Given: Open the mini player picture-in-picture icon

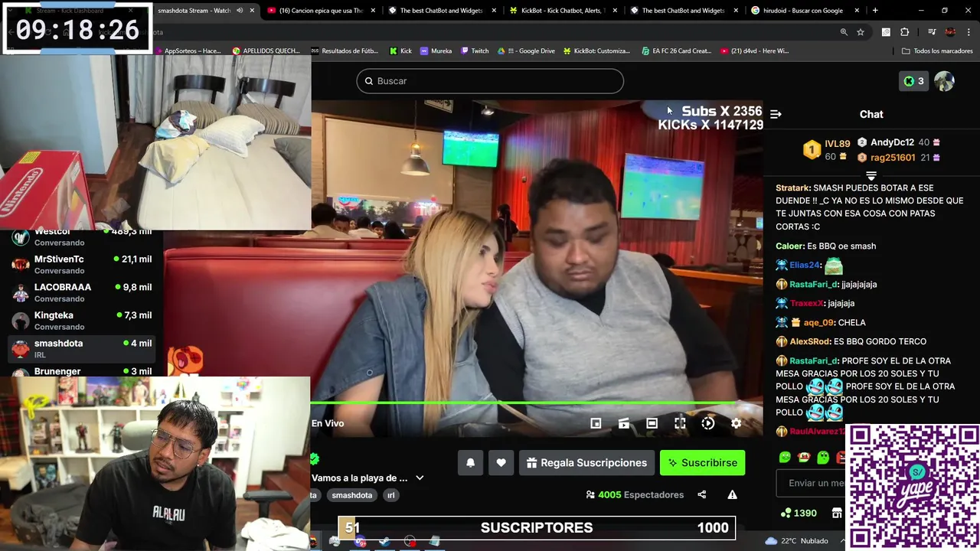Looking at the screenshot, I should [596, 423].
